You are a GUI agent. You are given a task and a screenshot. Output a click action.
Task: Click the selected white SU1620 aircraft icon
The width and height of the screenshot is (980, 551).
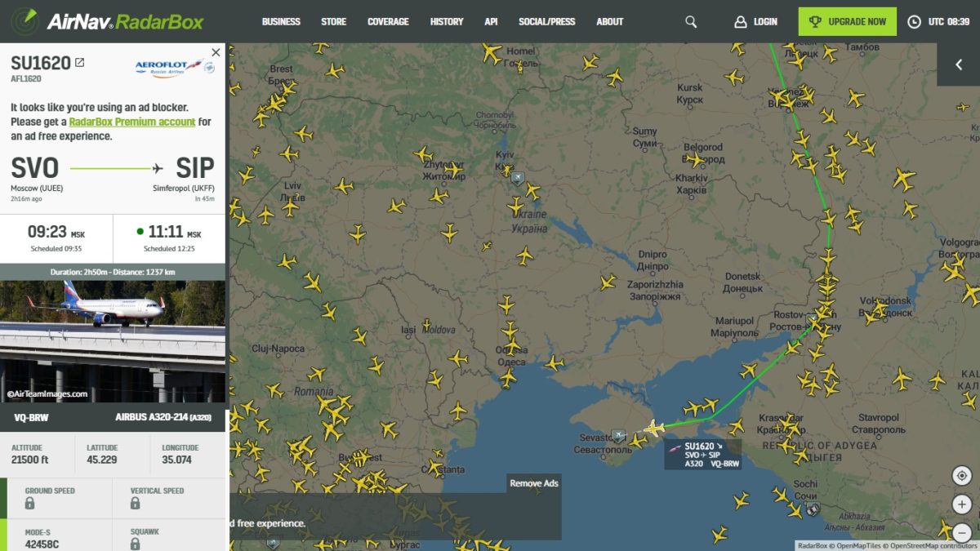(x=653, y=428)
